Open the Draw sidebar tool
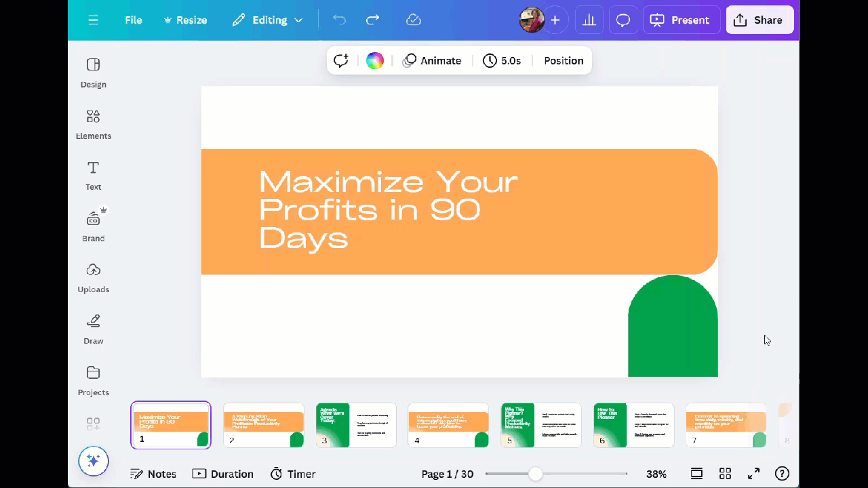 94,329
